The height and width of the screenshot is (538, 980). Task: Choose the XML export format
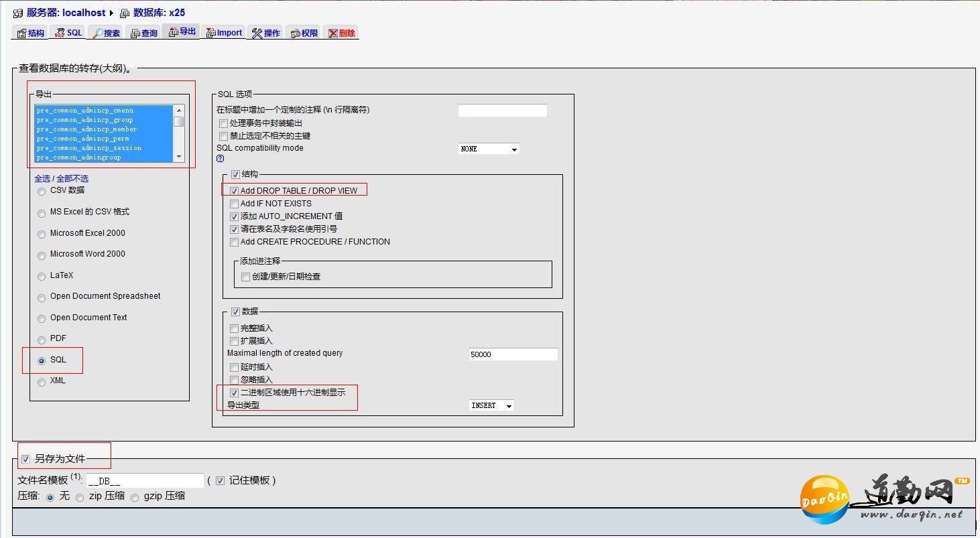tap(42, 382)
